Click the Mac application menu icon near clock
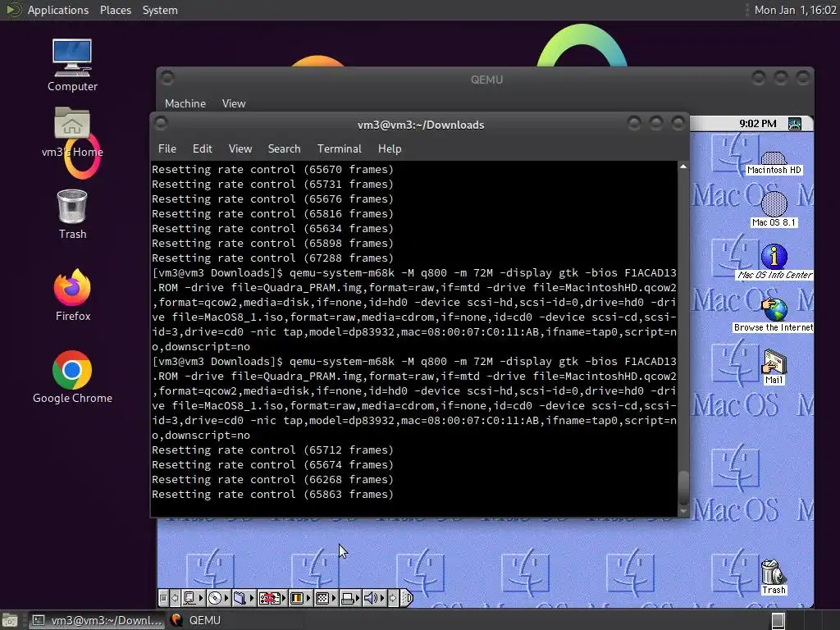Image resolution: width=840 pixels, height=630 pixels. click(x=795, y=124)
